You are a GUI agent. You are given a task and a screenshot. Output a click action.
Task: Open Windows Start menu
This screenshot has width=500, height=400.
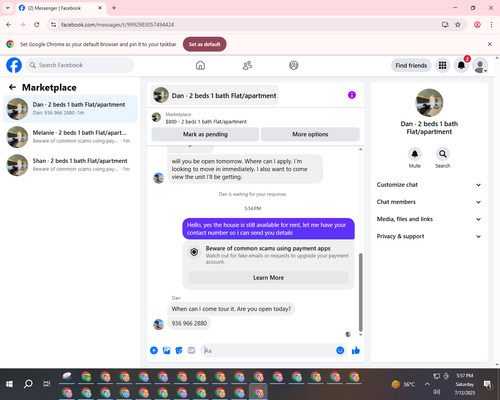click(9, 384)
